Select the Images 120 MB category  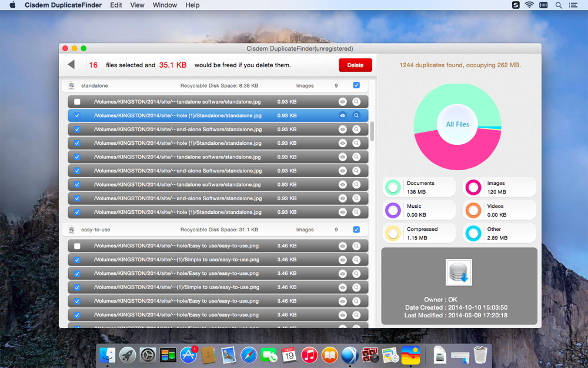point(499,187)
